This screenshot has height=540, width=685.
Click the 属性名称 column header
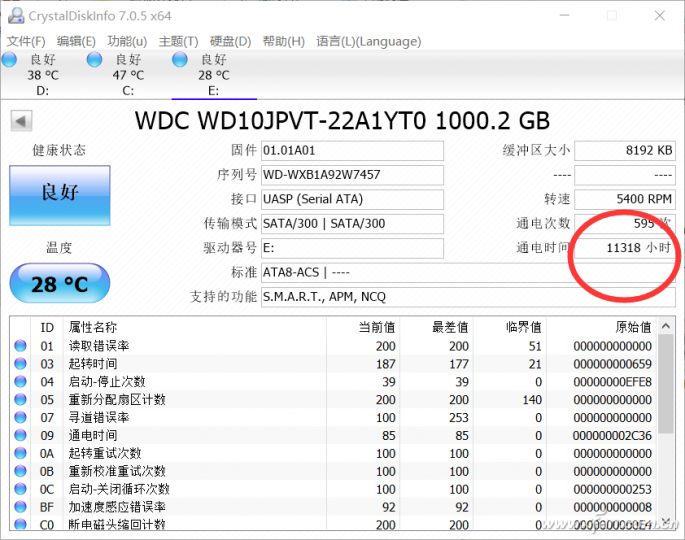tap(93, 327)
